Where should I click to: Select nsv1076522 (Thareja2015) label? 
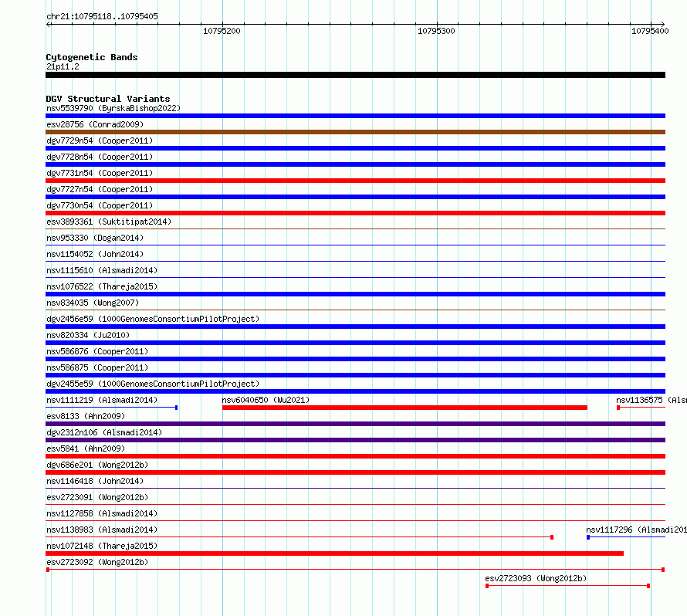click(x=102, y=286)
